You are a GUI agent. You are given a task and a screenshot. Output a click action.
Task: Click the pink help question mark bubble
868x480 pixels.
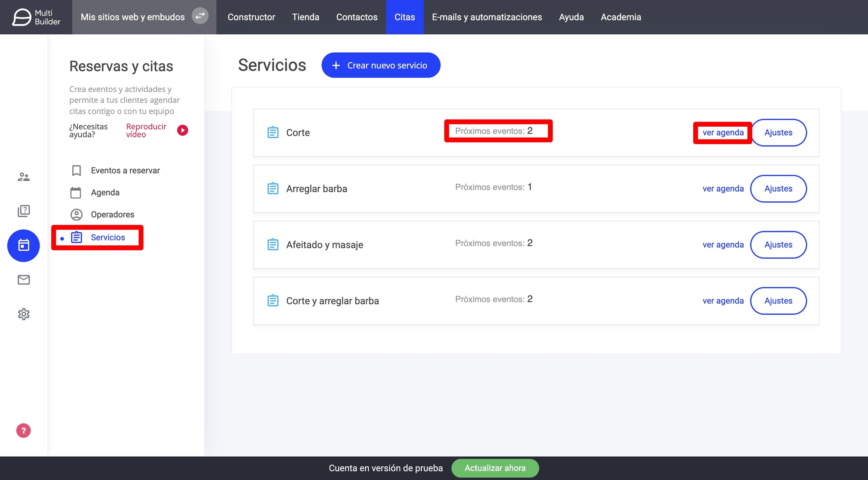click(x=23, y=430)
